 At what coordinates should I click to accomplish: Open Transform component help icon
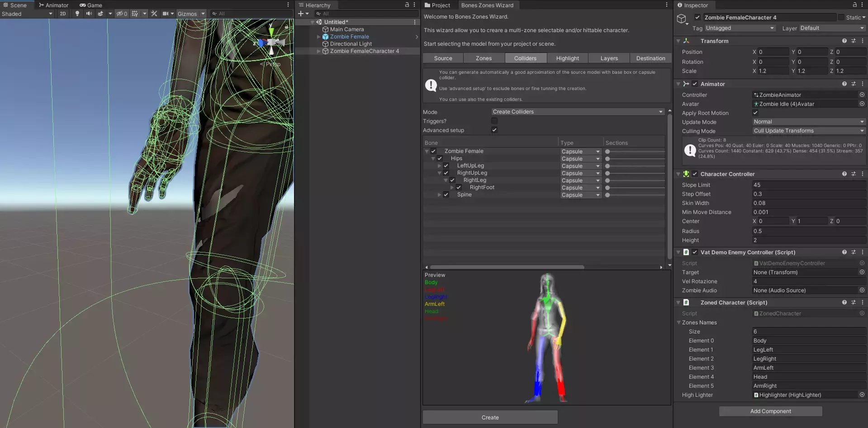[844, 41]
